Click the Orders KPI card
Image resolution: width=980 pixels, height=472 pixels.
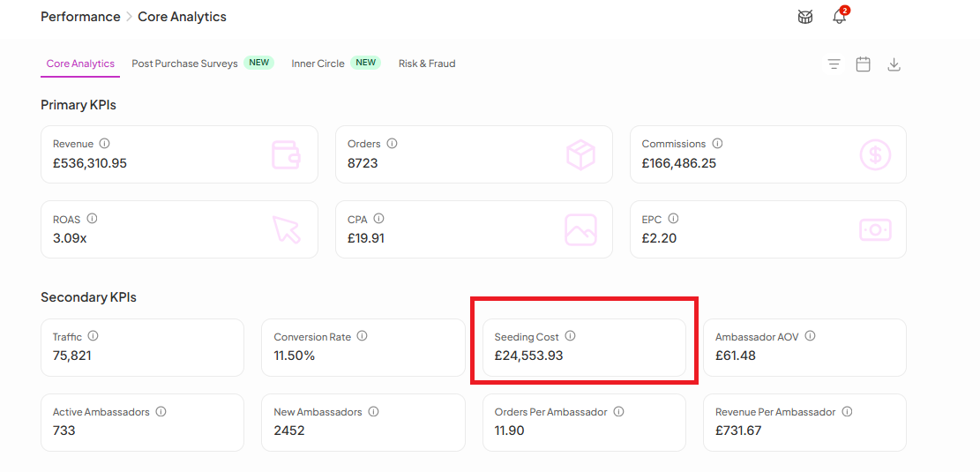click(x=474, y=154)
